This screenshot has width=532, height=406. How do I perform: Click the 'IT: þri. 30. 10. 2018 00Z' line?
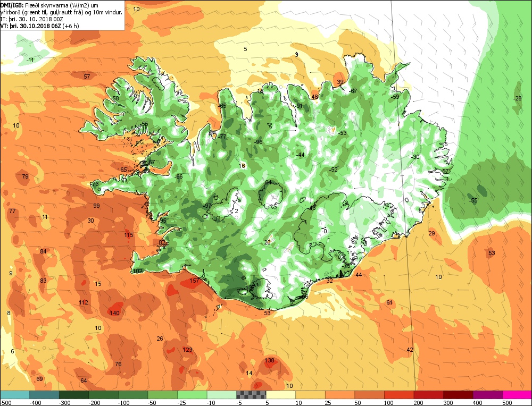(31, 19)
